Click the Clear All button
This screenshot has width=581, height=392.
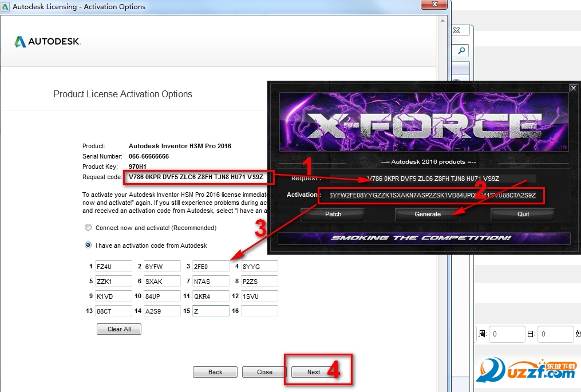coord(119,329)
